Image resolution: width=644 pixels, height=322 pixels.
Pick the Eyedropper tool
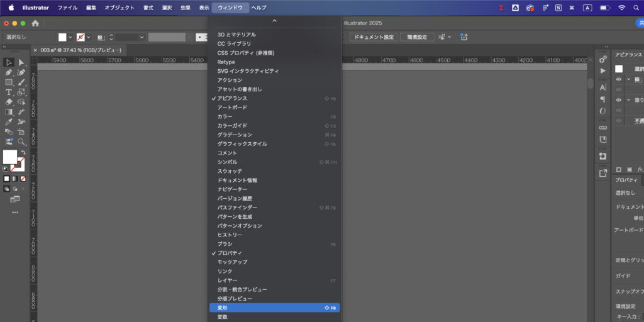pyautogui.click(x=9, y=121)
